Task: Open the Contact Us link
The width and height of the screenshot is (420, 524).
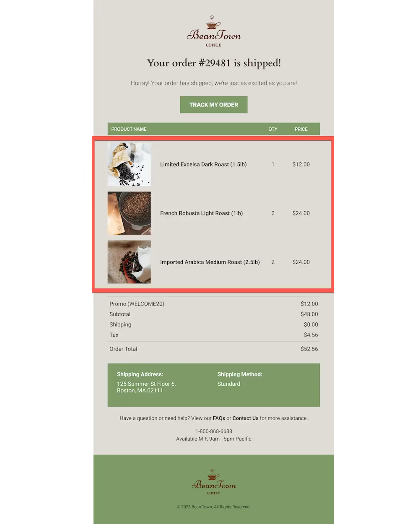Action: click(246, 418)
